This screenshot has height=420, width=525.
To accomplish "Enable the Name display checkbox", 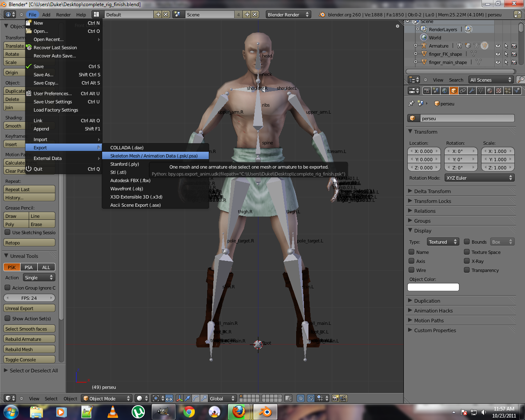I will pyautogui.click(x=411, y=252).
